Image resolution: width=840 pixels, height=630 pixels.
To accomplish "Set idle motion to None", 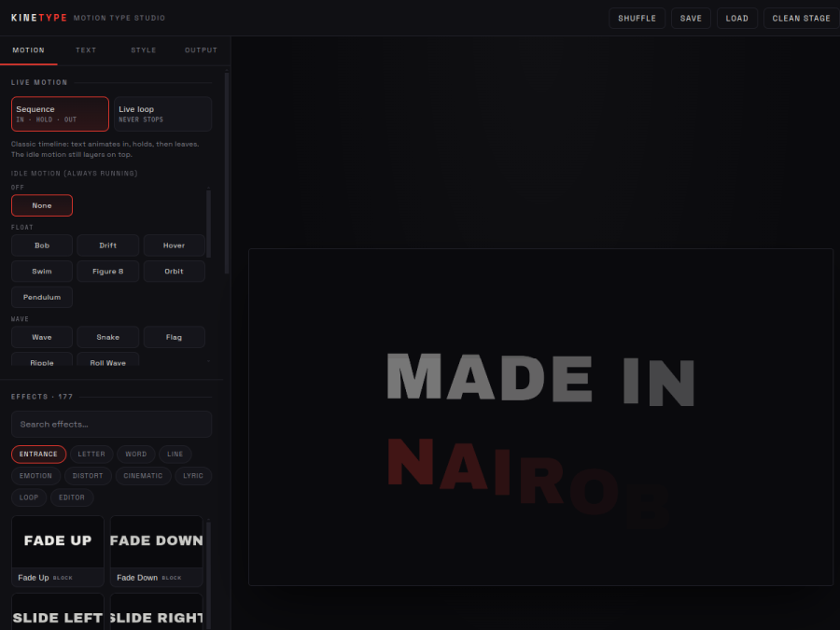I will click(x=42, y=205).
